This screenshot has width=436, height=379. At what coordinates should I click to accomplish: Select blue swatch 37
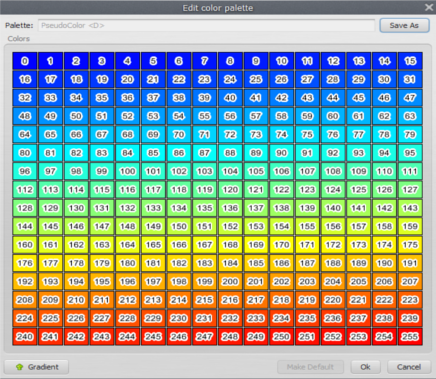[153, 98]
